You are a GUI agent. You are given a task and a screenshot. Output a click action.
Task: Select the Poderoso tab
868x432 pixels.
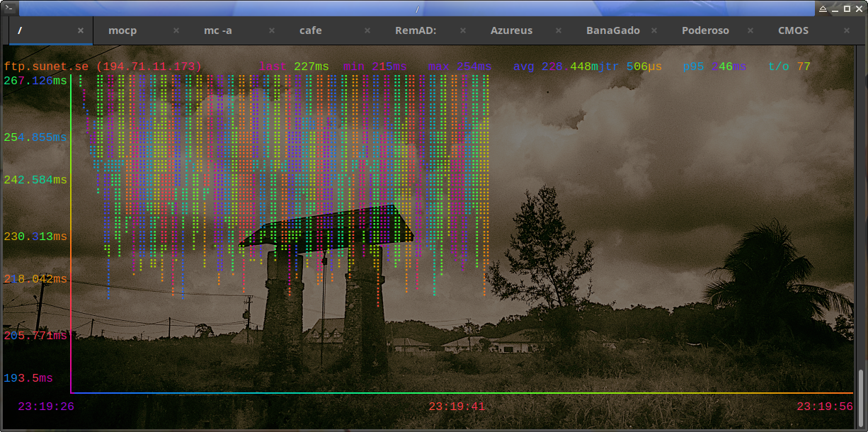click(705, 31)
